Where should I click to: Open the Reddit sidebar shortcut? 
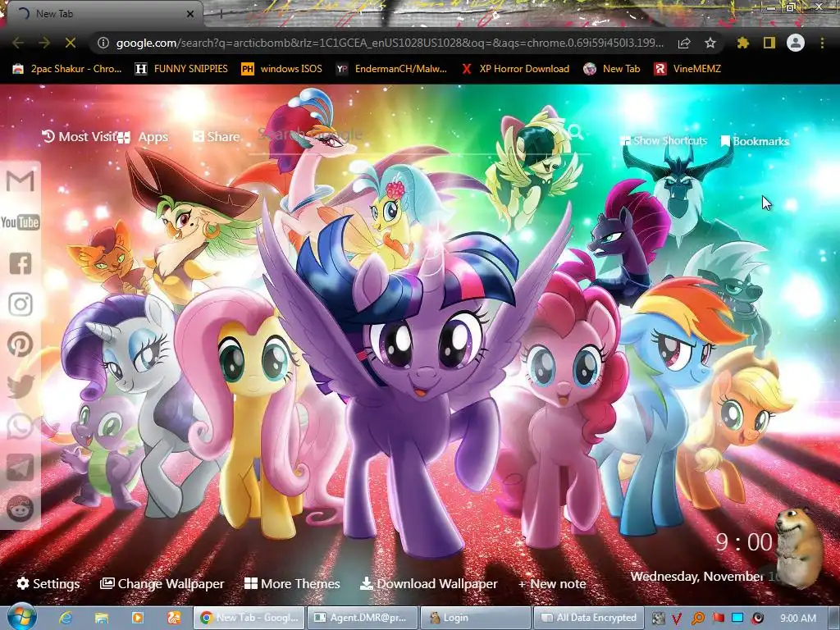coord(21,508)
